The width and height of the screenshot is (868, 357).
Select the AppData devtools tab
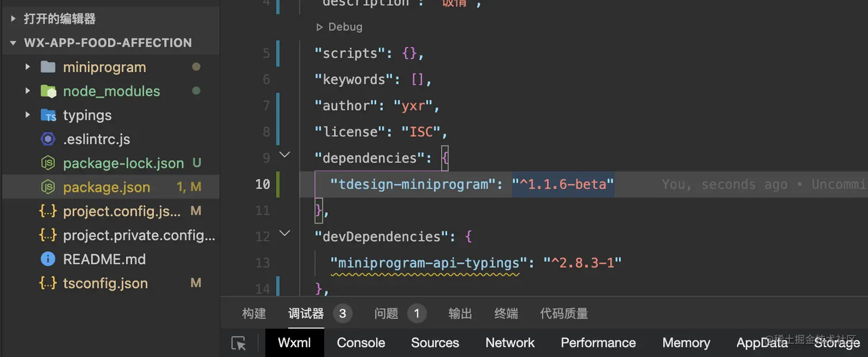pyautogui.click(x=762, y=343)
